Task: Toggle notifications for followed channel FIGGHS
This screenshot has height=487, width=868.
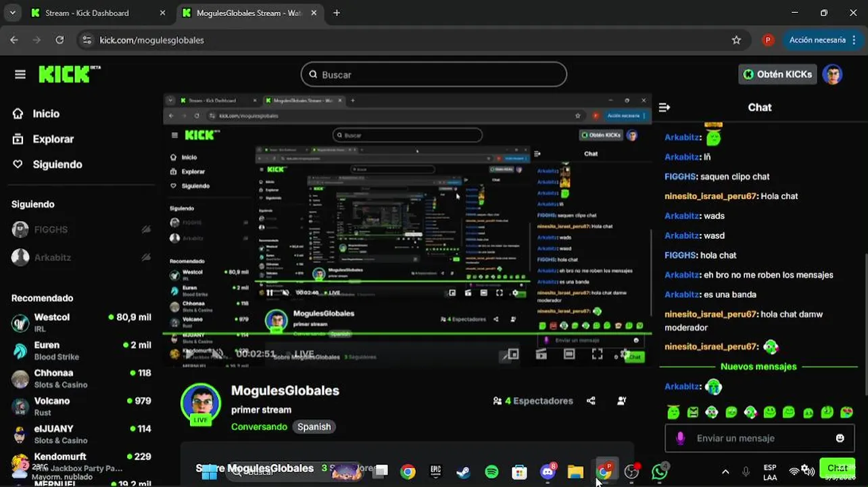Action: [x=146, y=229]
